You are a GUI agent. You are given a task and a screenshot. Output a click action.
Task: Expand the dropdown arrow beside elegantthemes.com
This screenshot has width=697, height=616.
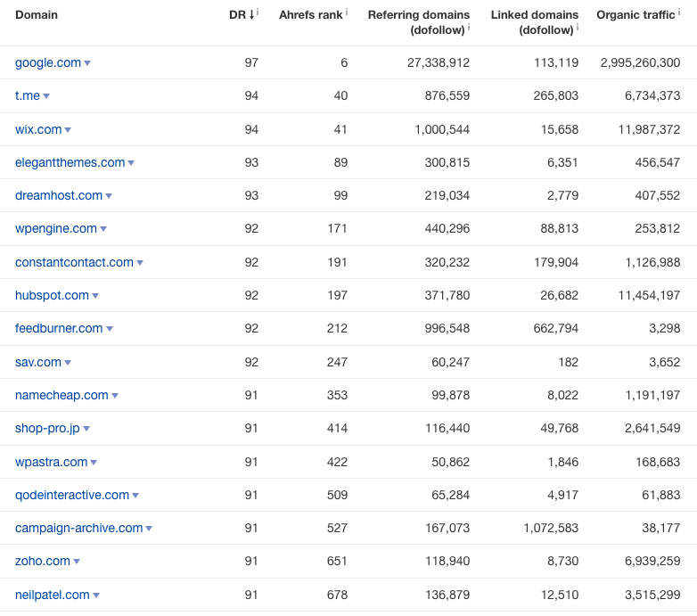[x=131, y=163]
